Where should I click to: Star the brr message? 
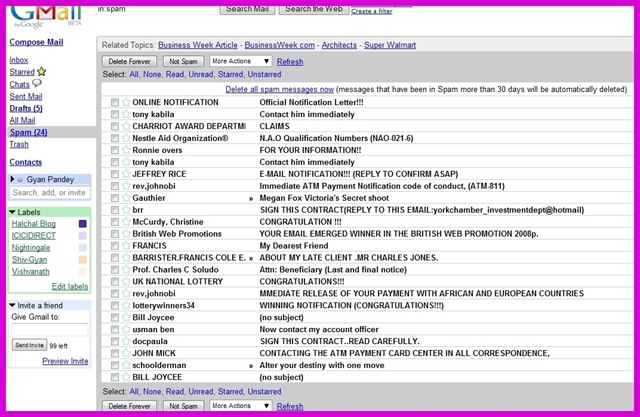tap(126, 210)
